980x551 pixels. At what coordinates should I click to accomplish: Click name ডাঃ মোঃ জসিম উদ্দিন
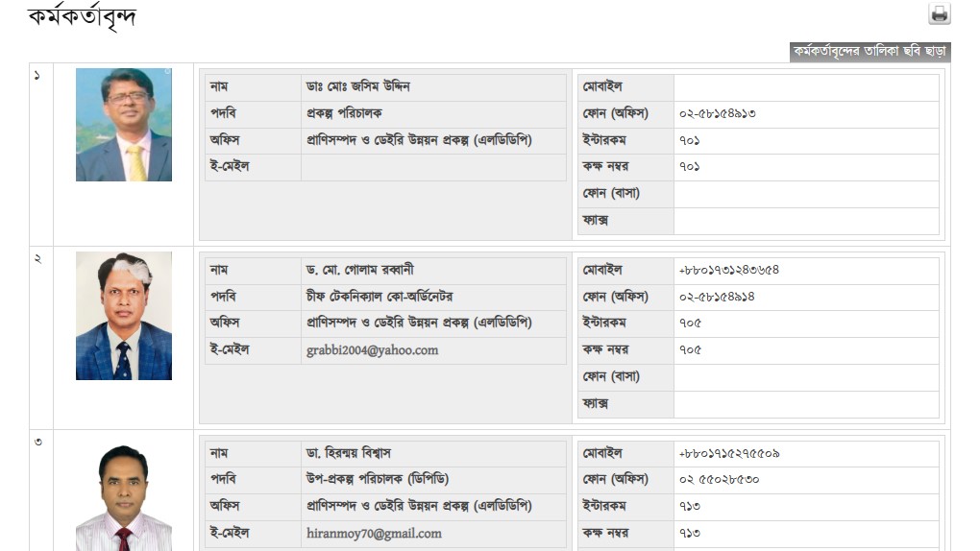tap(358, 86)
